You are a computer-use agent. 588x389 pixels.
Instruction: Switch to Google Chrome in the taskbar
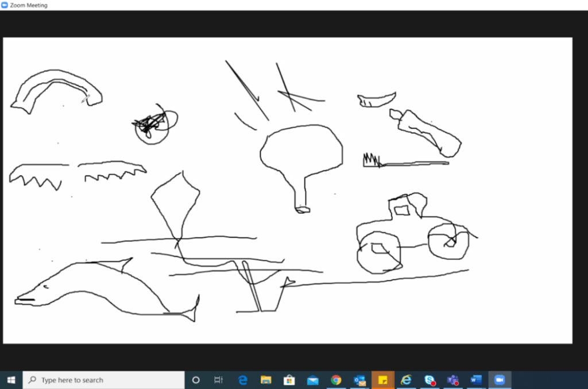pyautogui.click(x=336, y=380)
